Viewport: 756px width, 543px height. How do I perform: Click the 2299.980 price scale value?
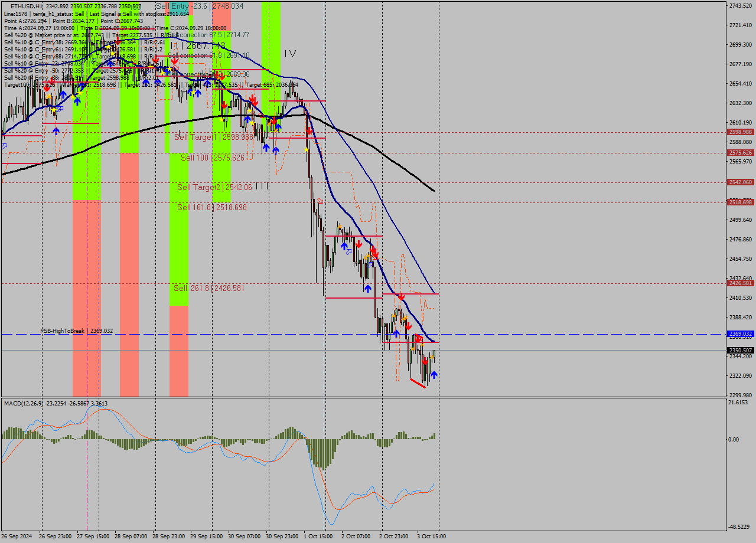tap(740, 395)
